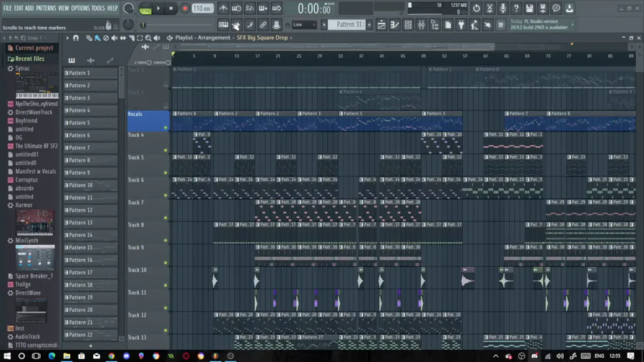Image resolution: width=644 pixels, height=362 pixels.
Task: Open the VIEW menu
Action: click(63, 8)
